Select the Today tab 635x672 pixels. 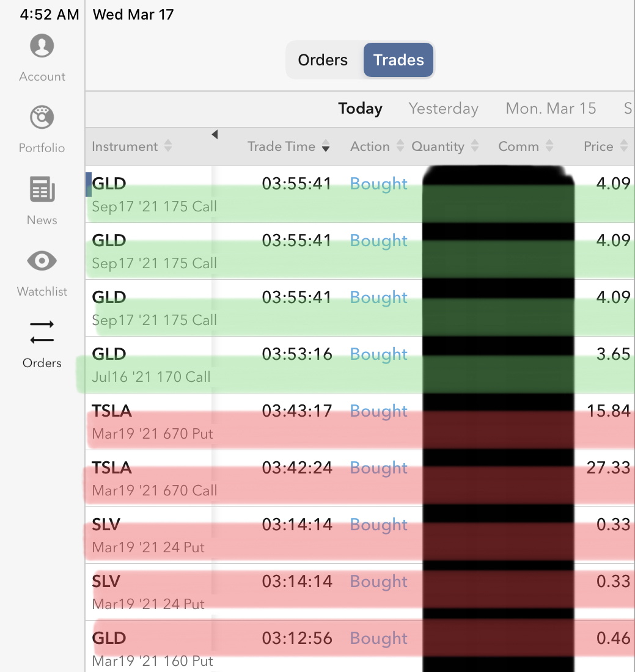tap(360, 109)
